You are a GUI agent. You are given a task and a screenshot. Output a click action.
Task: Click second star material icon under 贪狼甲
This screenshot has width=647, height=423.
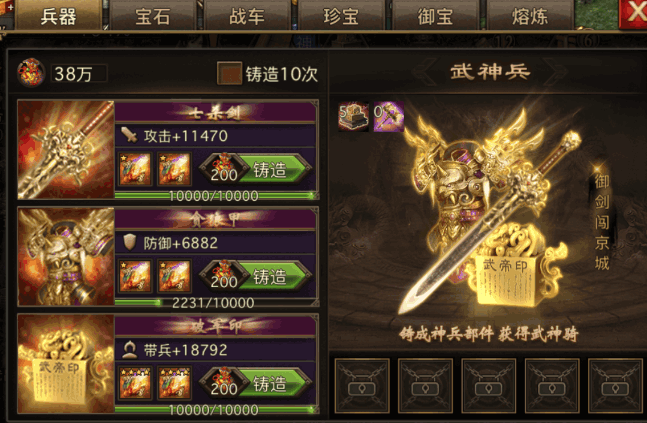point(175,276)
